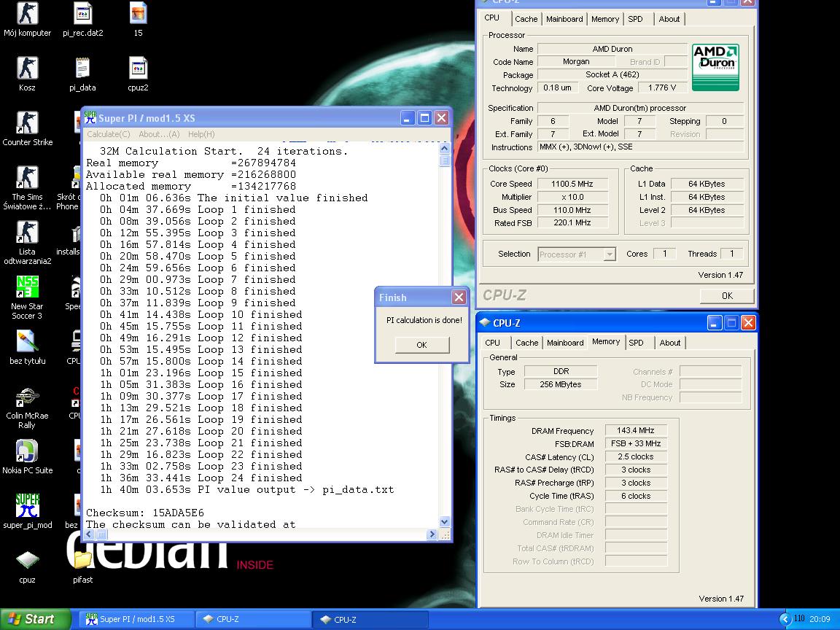Click the Core Voltage 1.776 V value
This screenshot has width=840, height=630.
click(662, 87)
